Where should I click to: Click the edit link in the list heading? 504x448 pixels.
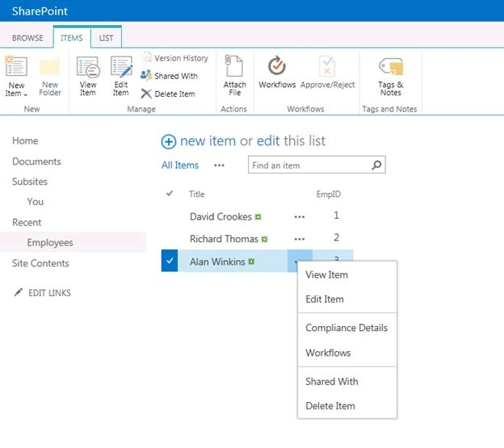tap(268, 141)
